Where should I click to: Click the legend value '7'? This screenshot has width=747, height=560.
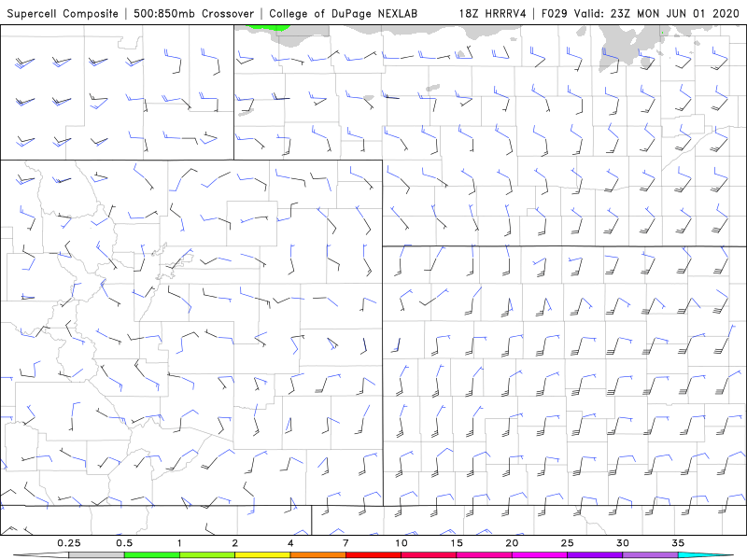(345, 543)
